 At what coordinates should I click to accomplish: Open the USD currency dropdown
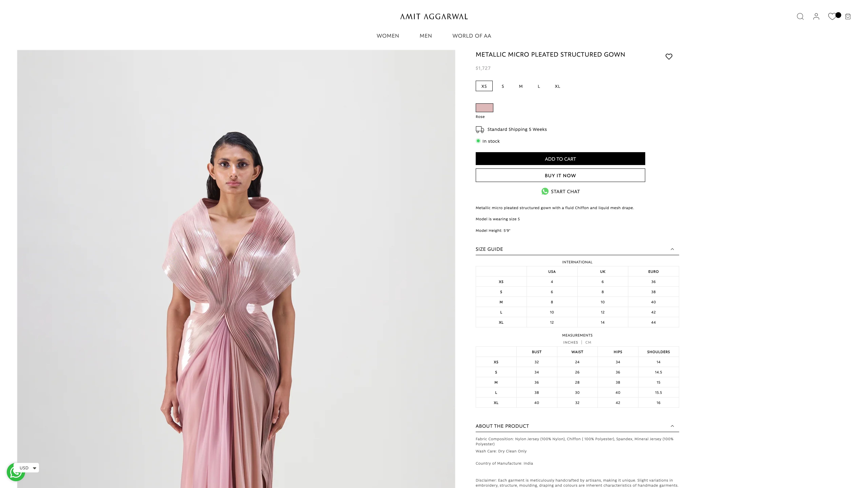tap(27, 468)
